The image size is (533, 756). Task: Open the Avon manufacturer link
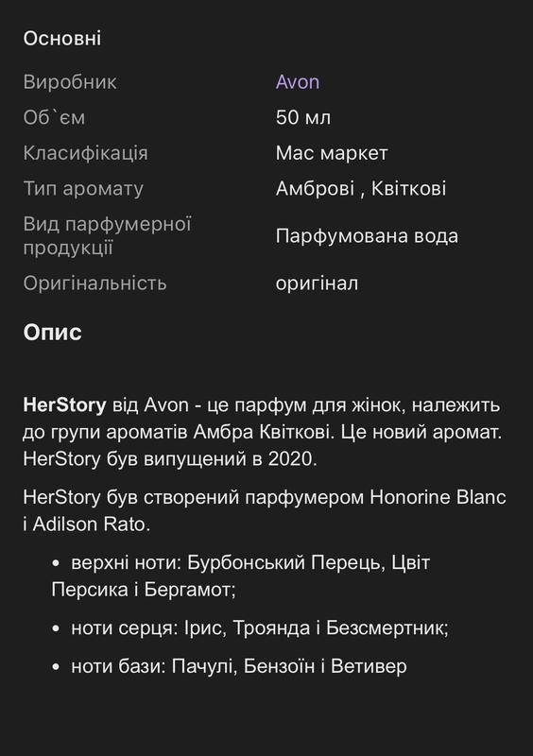coord(297,82)
